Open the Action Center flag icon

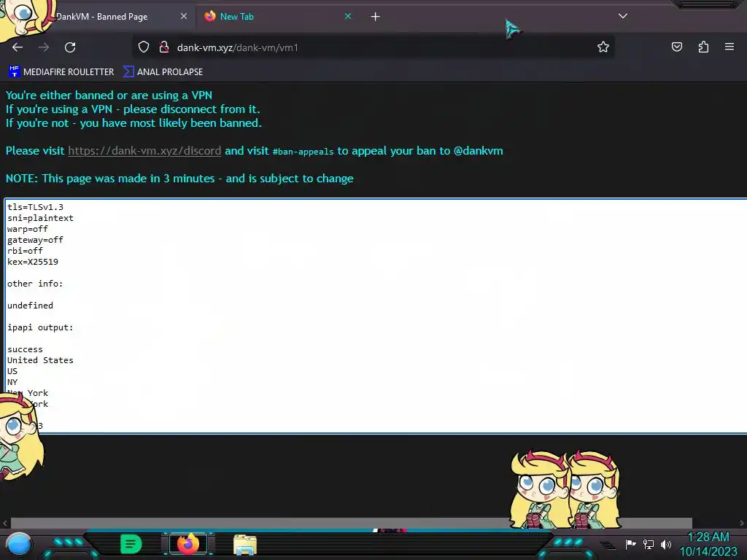(630, 544)
